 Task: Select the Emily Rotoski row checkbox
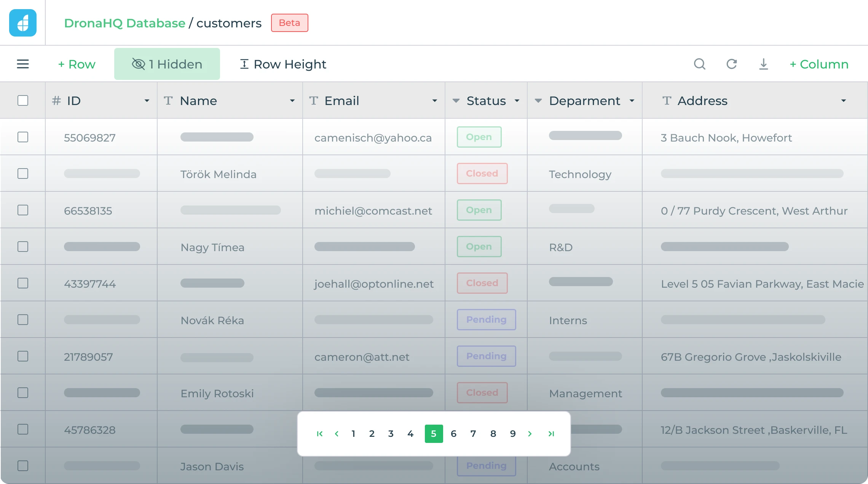pyautogui.click(x=23, y=393)
